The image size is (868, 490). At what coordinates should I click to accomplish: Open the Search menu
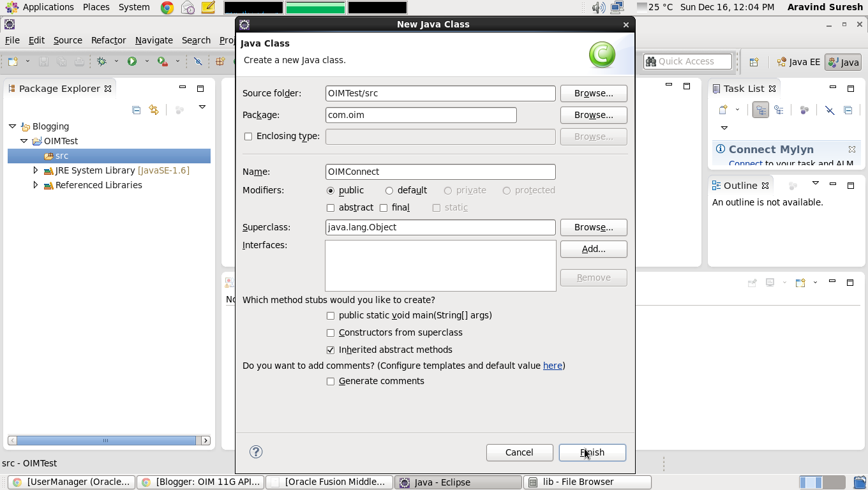click(x=196, y=40)
